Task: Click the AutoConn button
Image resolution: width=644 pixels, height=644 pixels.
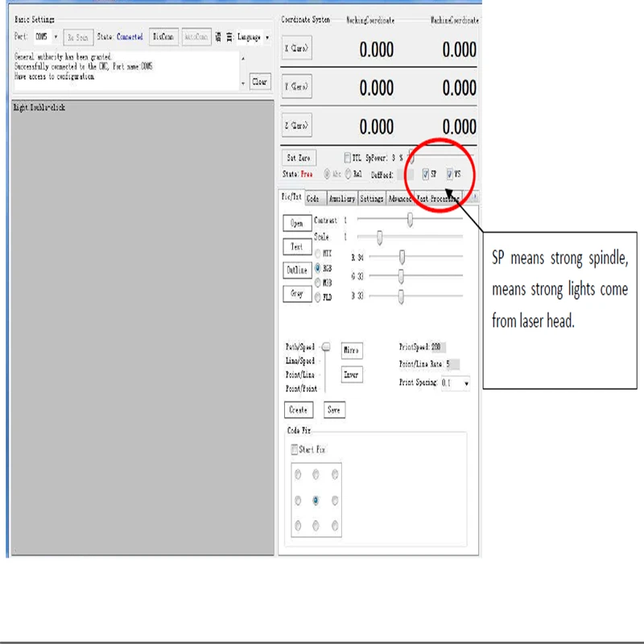Action: pos(196,37)
